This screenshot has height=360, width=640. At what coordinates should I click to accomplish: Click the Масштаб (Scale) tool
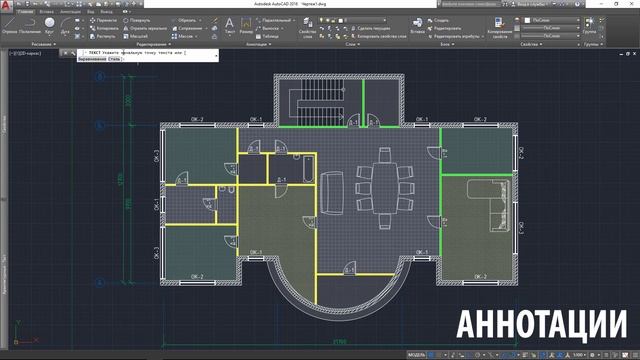(x=135, y=36)
